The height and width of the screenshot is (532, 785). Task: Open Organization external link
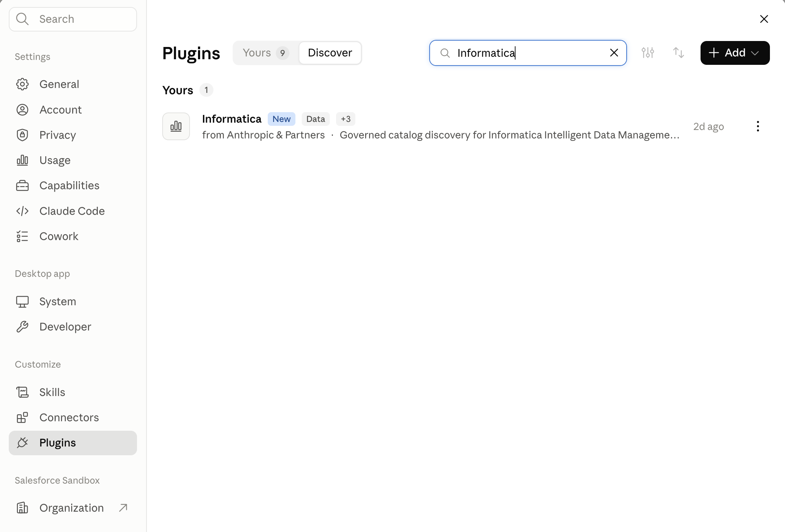(x=73, y=508)
